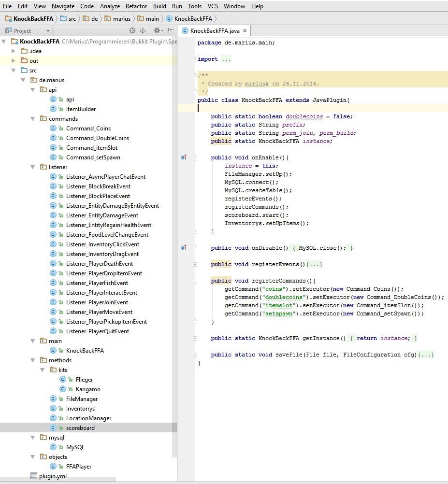
Task: Click the MySQL class icon
Action: click(53, 447)
